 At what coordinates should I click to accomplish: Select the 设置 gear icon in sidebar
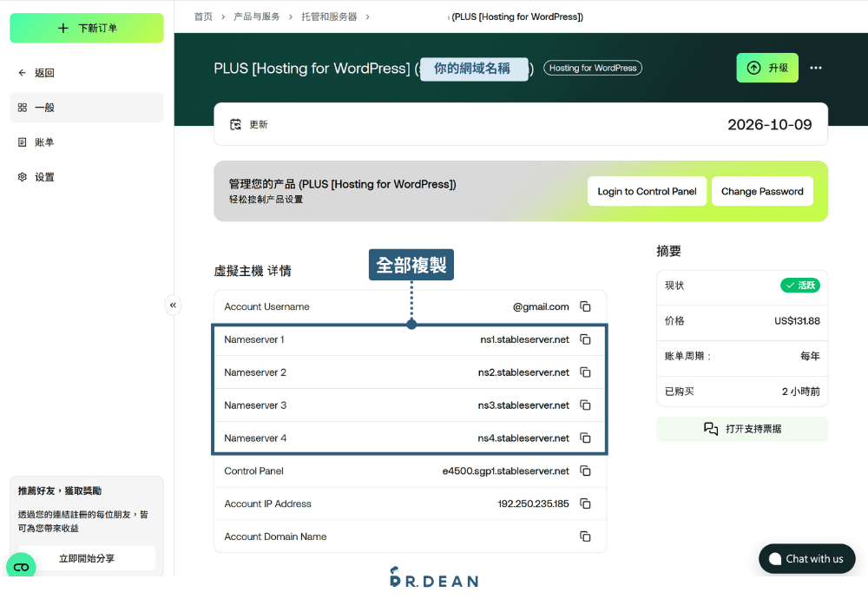[22, 176]
